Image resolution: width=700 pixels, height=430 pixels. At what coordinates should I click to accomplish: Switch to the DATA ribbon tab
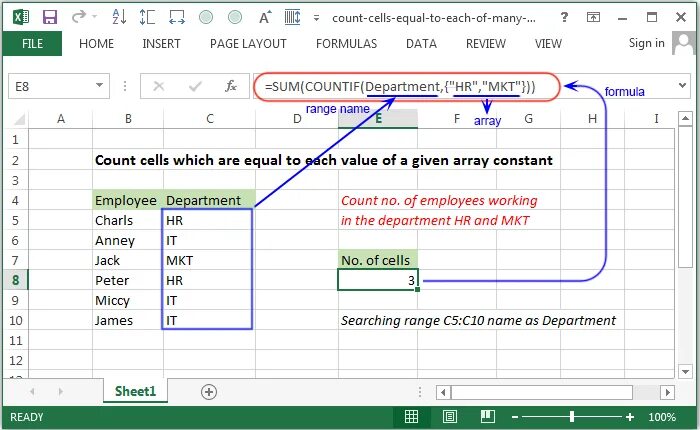(421, 44)
